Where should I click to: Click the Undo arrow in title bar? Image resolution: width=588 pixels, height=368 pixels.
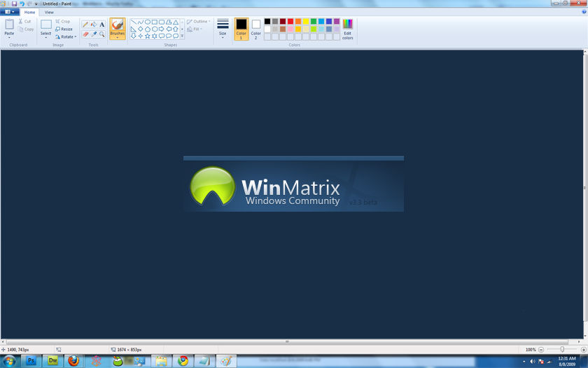22,4
